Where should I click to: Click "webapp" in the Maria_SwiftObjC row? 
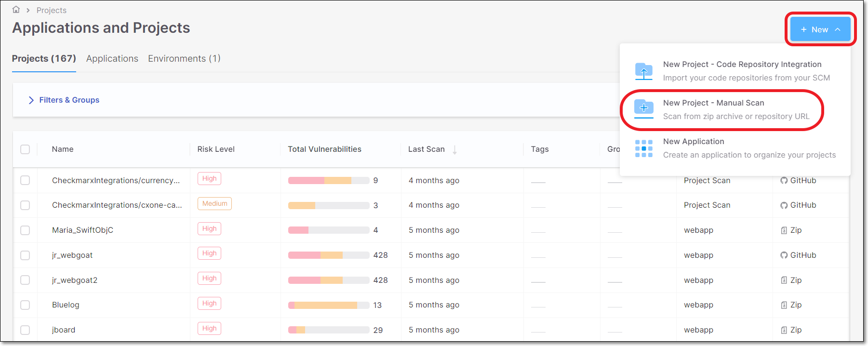click(698, 230)
